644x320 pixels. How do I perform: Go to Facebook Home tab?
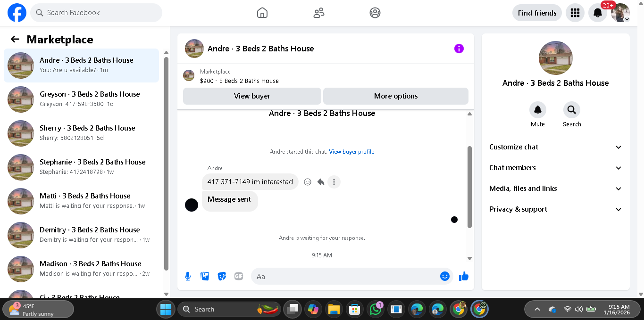coord(262,13)
